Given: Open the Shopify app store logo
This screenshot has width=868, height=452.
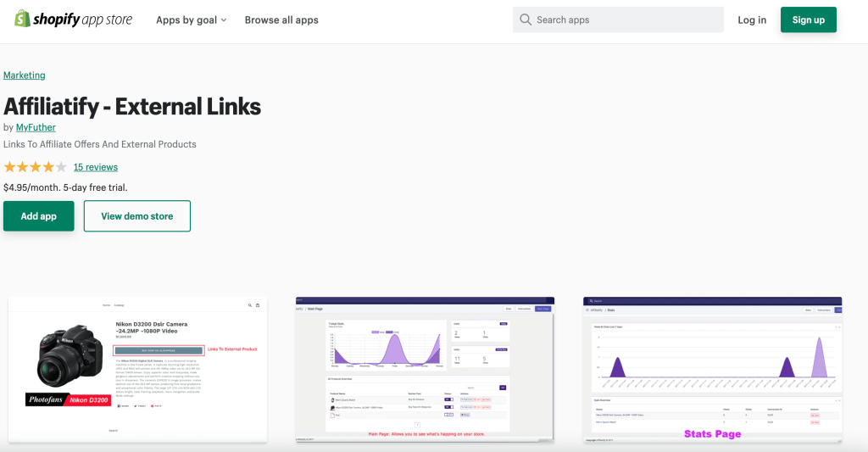Looking at the screenshot, I should tap(74, 20).
